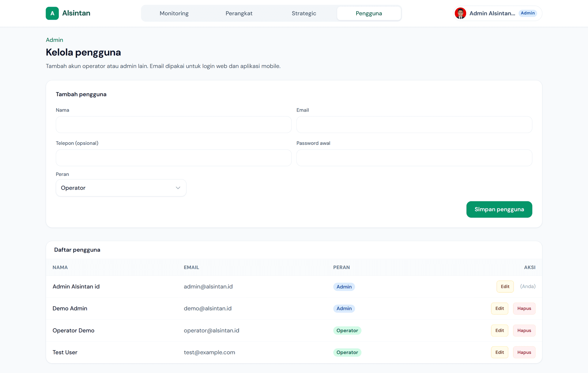The width and height of the screenshot is (588, 373).
Task: Click the Admin role badge for Admin Alsintan id
Action: pos(344,287)
